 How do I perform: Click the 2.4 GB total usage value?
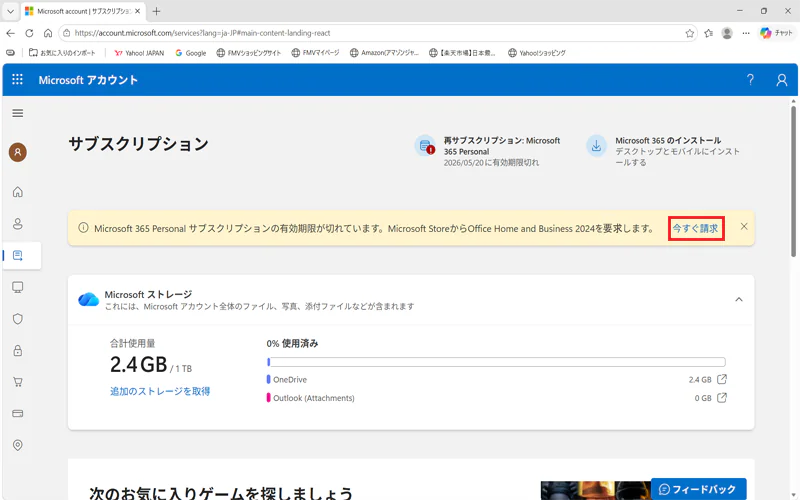[x=139, y=364]
